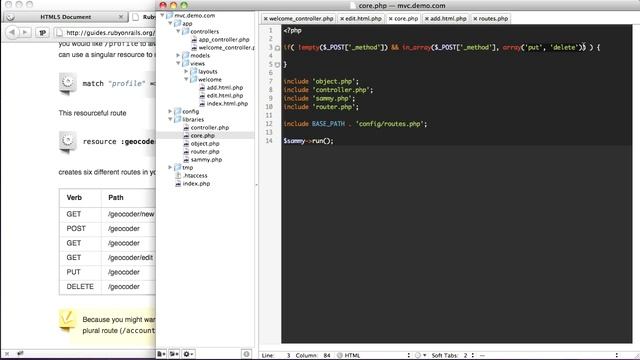Toggle the fold marker on line 5
This screenshot has width=640, height=360.
coord(277,64)
